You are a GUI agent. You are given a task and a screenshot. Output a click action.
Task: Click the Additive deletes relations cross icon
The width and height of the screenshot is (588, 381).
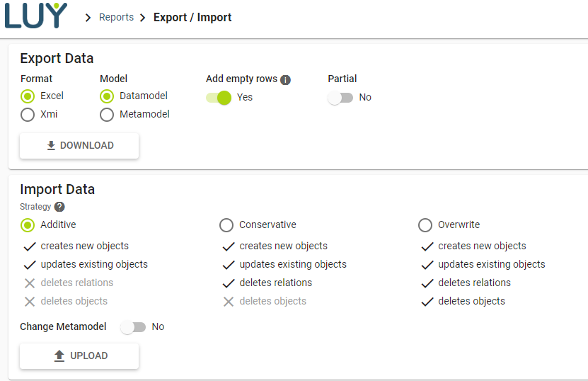[x=29, y=283]
